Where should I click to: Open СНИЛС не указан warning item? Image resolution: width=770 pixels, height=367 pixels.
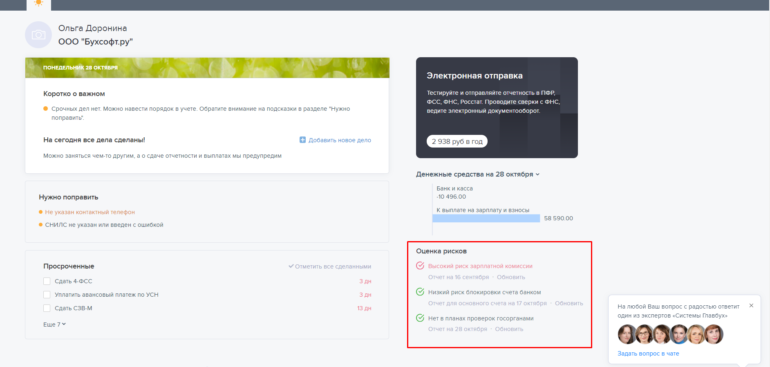pyautogui.click(x=104, y=225)
